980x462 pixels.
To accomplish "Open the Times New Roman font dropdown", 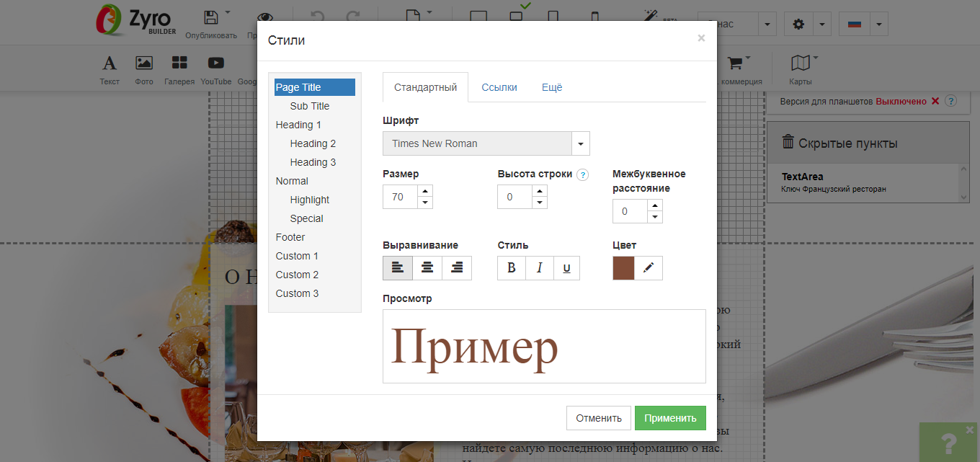I will coord(580,143).
